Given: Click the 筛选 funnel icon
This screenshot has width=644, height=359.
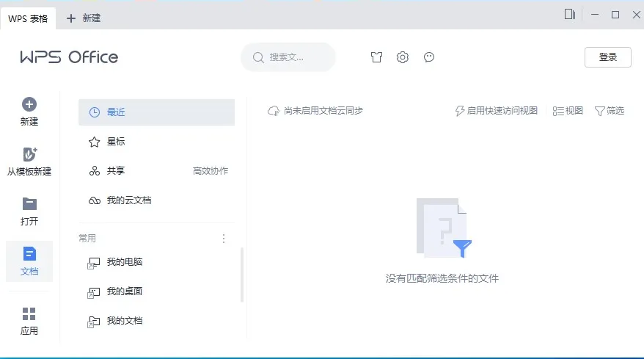Looking at the screenshot, I should [x=600, y=111].
